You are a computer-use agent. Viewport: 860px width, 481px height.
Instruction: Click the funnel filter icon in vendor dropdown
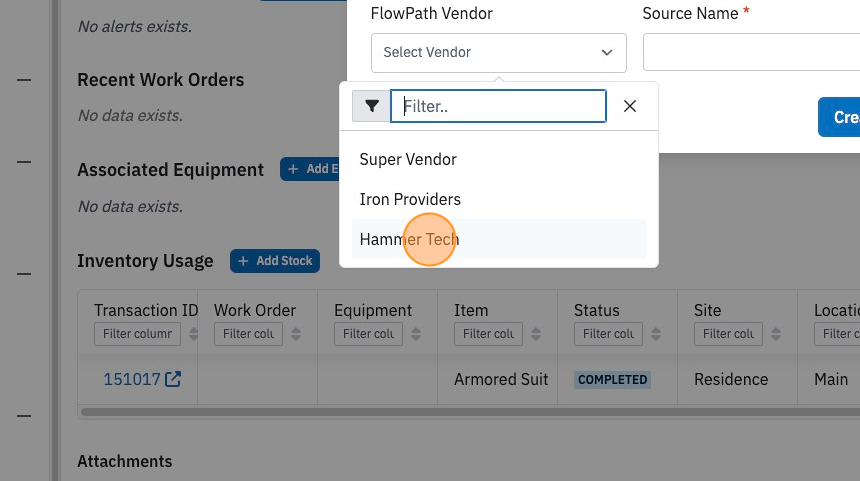371,106
